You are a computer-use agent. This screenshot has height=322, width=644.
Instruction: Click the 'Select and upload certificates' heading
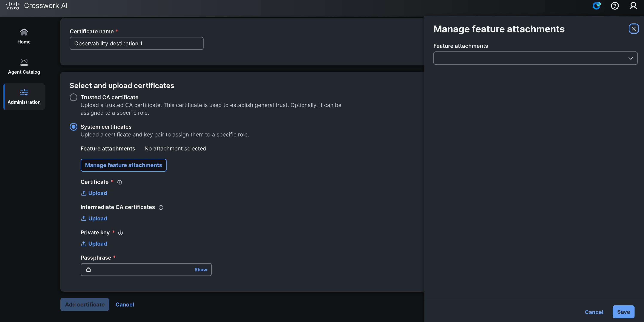[122, 86]
